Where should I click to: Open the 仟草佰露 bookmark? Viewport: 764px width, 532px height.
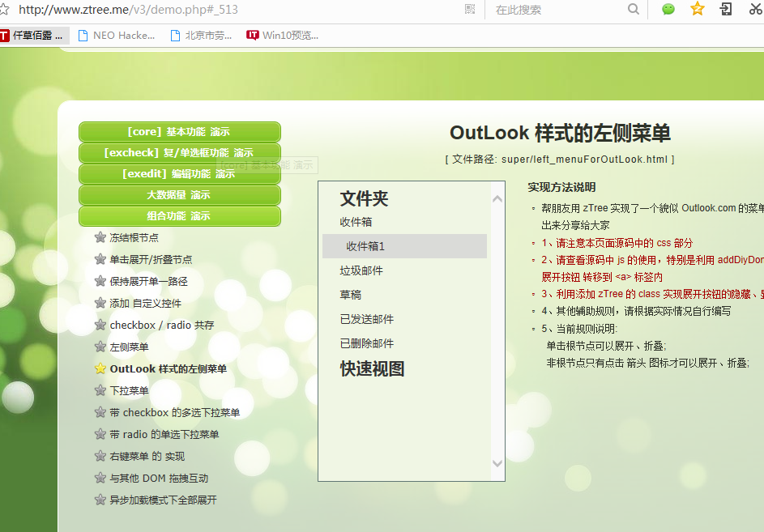(32, 35)
